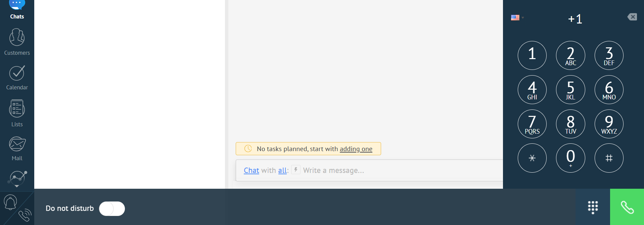Switch to the Chats tab
This screenshot has width=644, height=225.
[17, 10]
